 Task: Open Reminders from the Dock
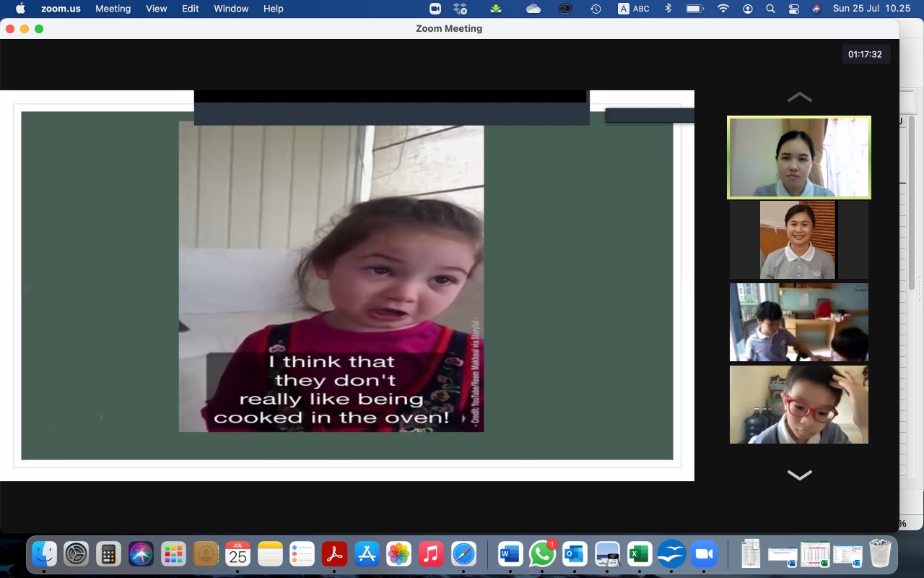[302, 554]
